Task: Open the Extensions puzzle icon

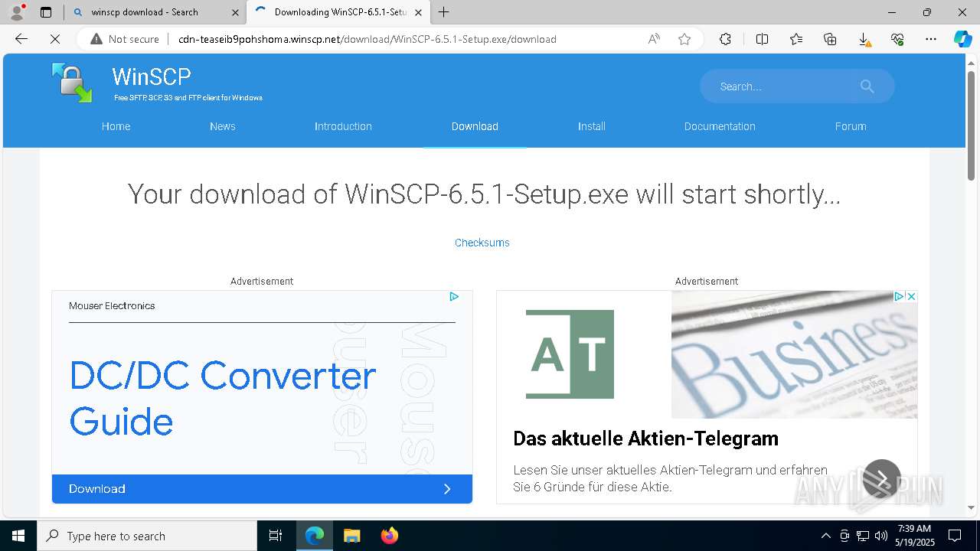Action: point(725,39)
